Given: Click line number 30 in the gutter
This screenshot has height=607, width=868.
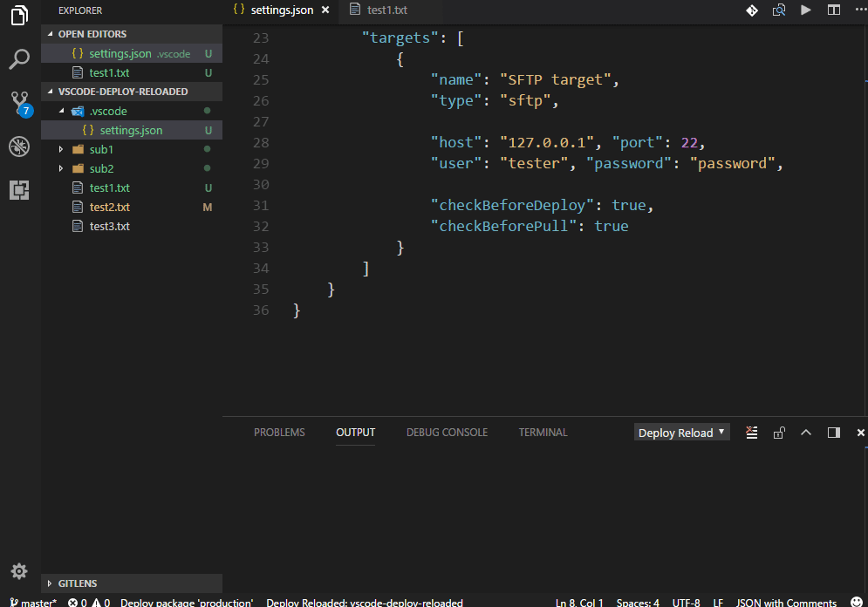Looking at the screenshot, I should pyautogui.click(x=262, y=184).
